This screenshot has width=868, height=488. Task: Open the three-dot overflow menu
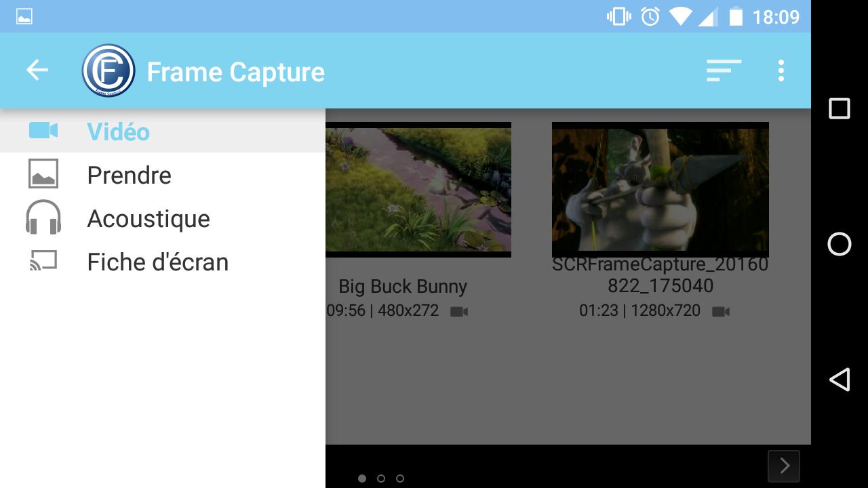[781, 70]
